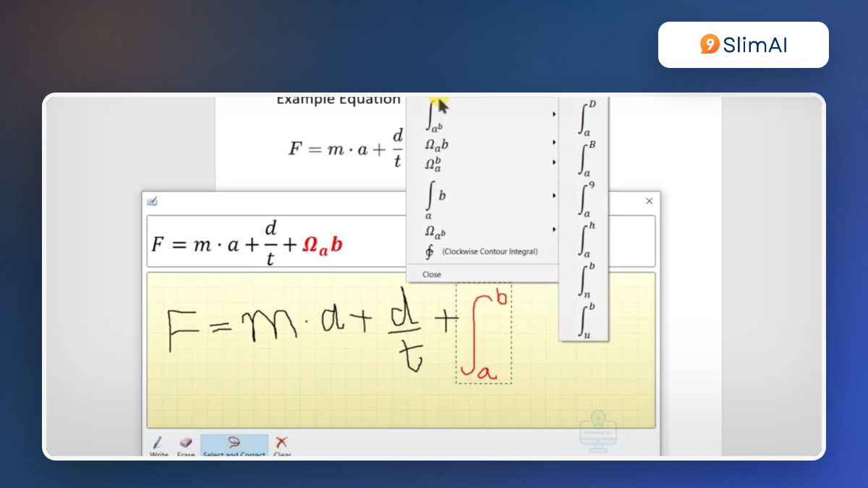Activate the Select and Correct tool
The image size is (868, 488).
pos(234,446)
